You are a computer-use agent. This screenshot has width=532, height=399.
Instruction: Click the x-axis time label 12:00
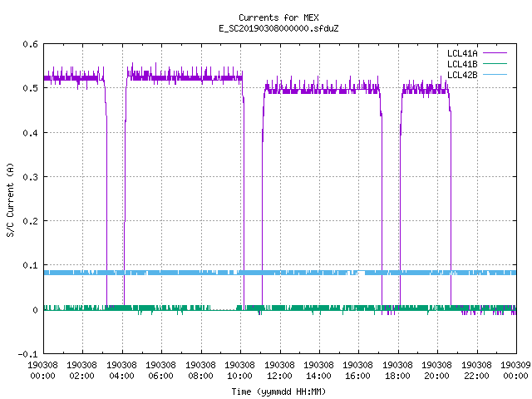point(279,376)
